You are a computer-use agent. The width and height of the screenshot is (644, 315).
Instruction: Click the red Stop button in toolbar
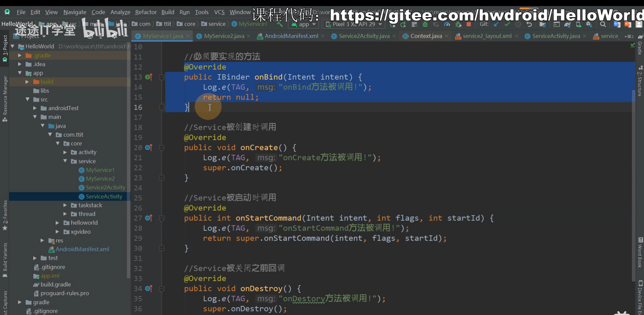point(468,24)
